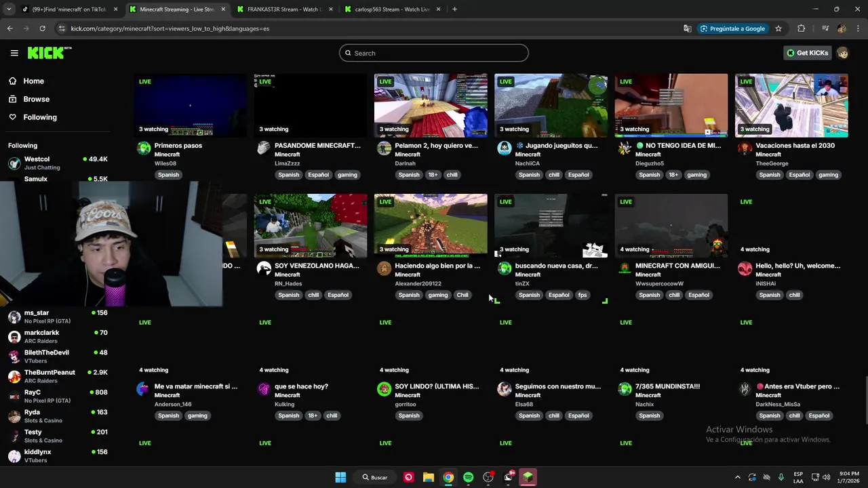
Task: Open the Minecraft launcher taskbar icon
Action: pyautogui.click(x=528, y=477)
